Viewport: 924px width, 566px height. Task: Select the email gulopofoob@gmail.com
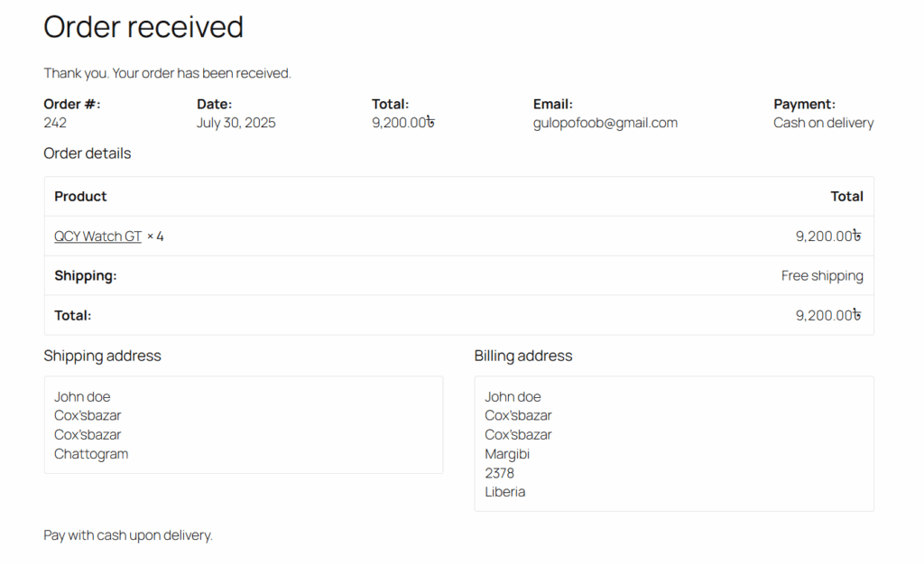pos(605,123)
